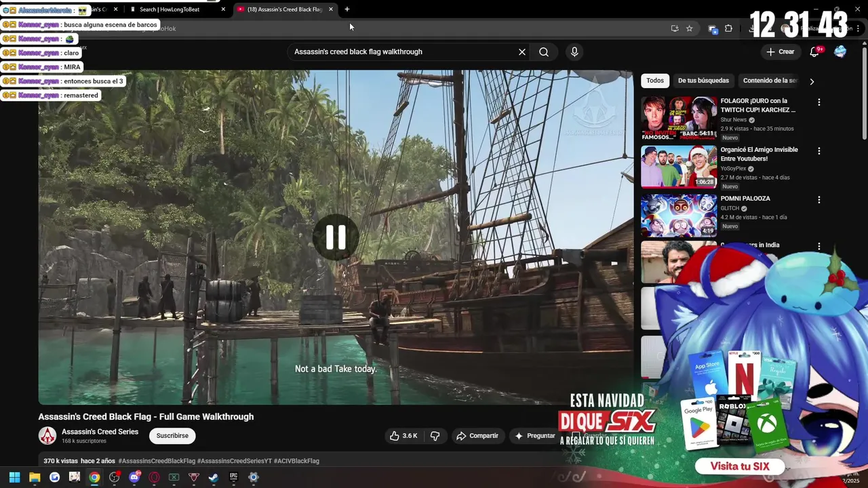
Task: Select the Contenido de la serie chip
Action: click(x=769, y=81)
